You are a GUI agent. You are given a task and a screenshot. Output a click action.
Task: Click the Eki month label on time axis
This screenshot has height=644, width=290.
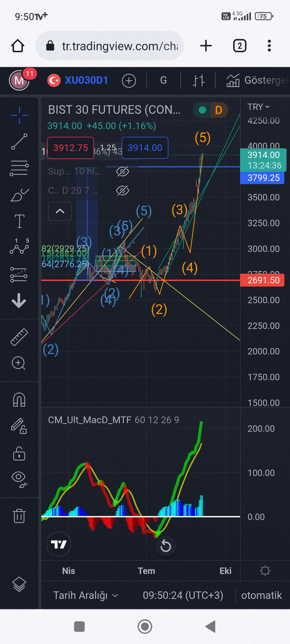(x=225, y=571)
